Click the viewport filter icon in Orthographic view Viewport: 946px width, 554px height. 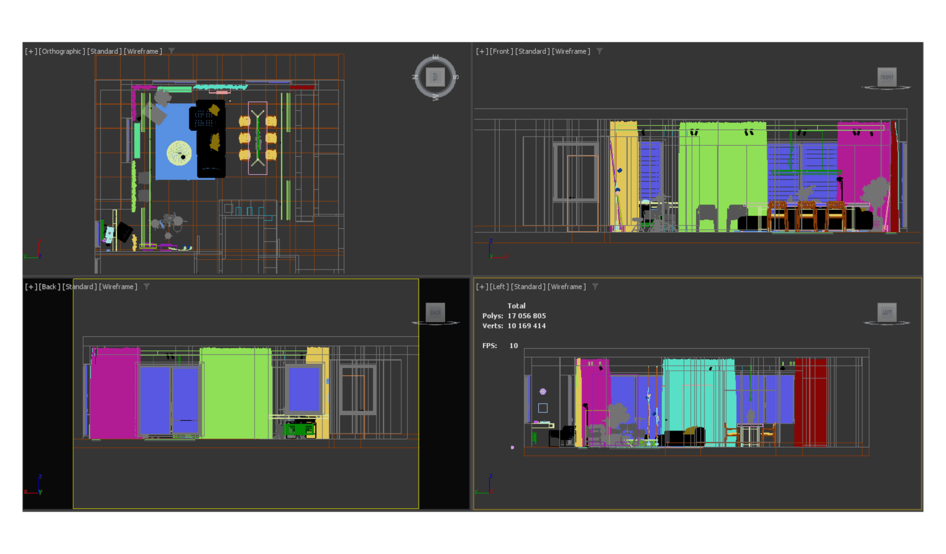pyautogui.click(x=171, y=51)
